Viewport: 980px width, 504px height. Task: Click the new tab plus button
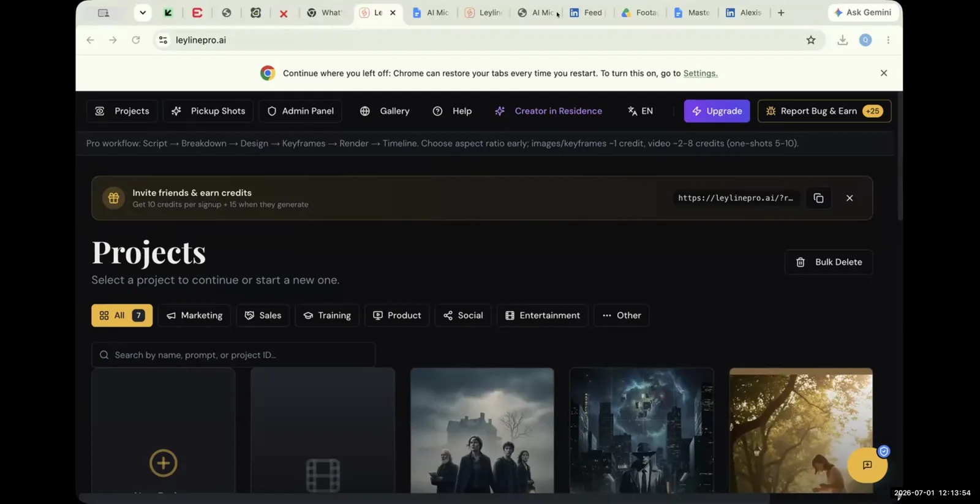[x=781, y=12]
